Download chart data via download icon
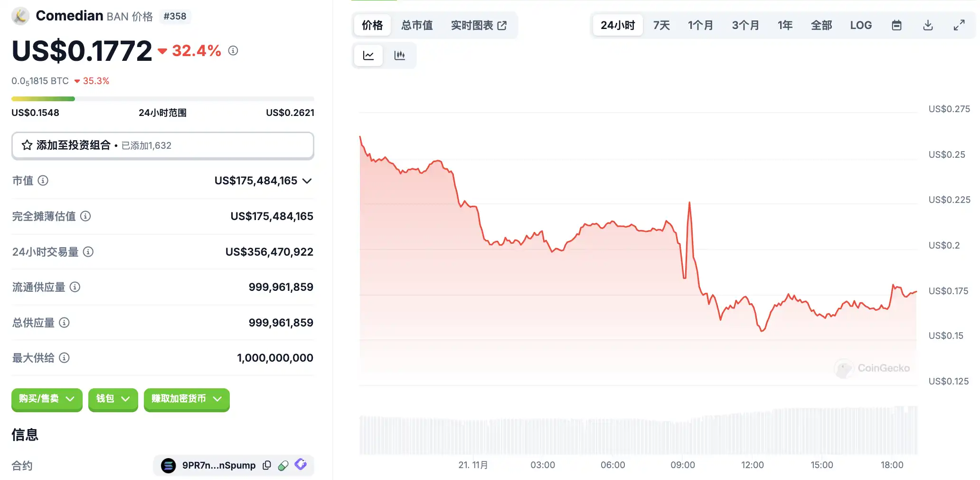This screenshot has height=480, width=980. click(928, 25)
